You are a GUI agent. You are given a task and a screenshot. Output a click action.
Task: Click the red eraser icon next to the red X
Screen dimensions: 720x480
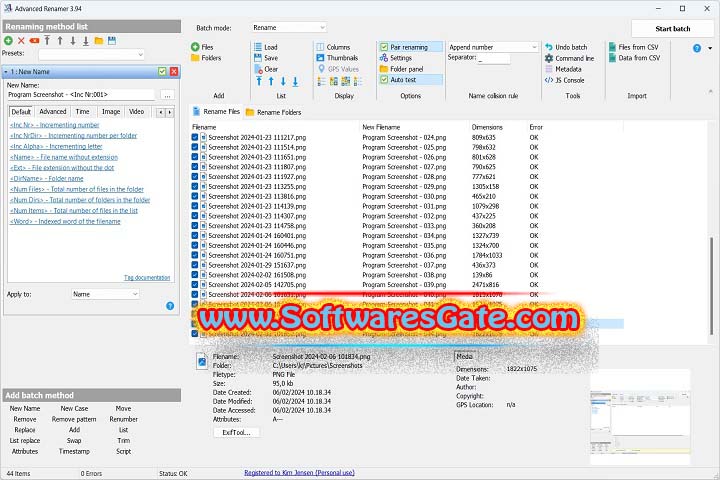tap(34, 40)
